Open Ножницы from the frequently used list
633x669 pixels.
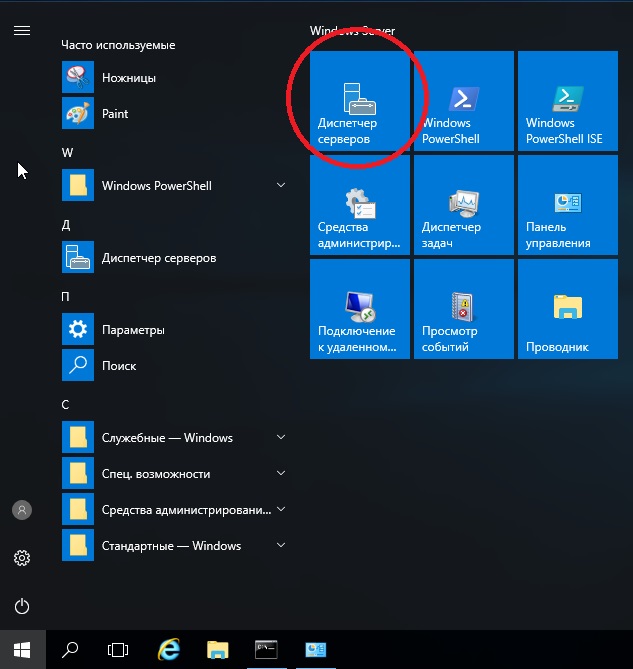[128, 78]
